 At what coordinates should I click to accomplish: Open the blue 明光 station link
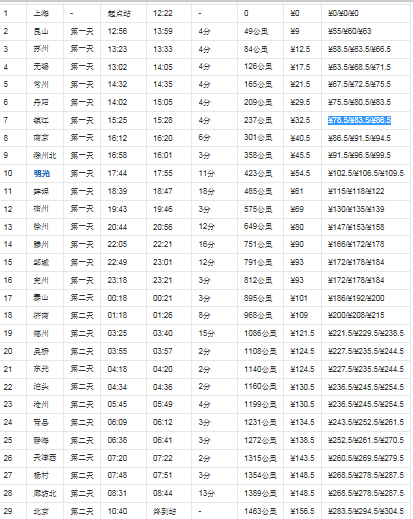[42, 173]
